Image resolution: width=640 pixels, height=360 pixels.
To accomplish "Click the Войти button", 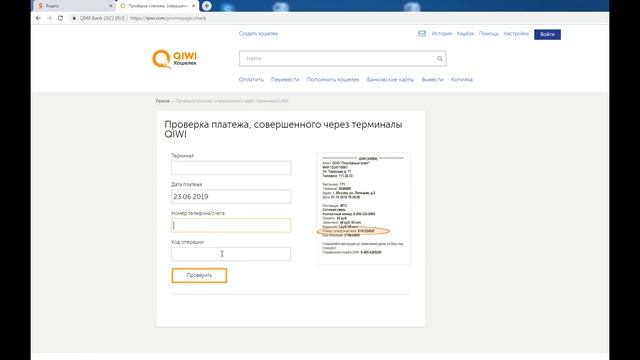I will pos(547,34).
